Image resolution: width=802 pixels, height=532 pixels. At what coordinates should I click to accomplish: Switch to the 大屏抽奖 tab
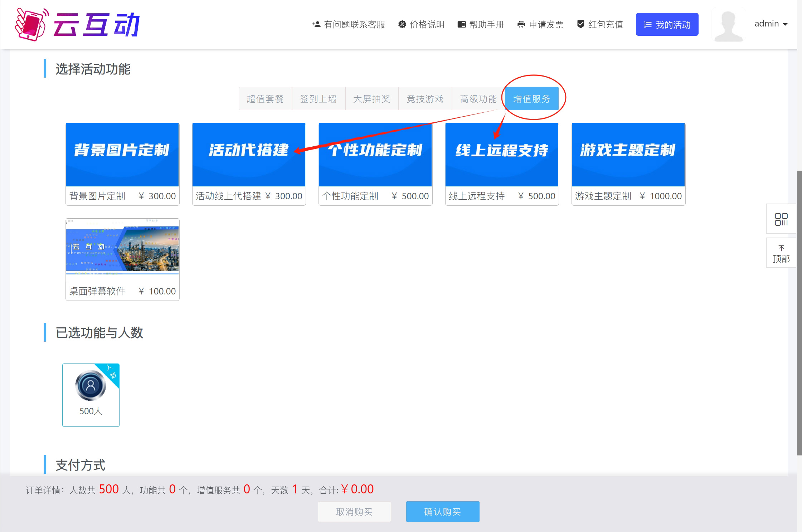[371, 99]
